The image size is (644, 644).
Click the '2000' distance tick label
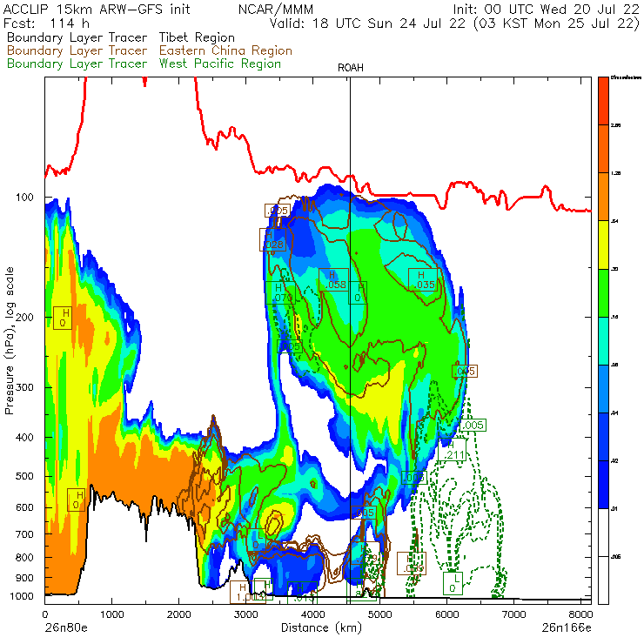point(178,614)
